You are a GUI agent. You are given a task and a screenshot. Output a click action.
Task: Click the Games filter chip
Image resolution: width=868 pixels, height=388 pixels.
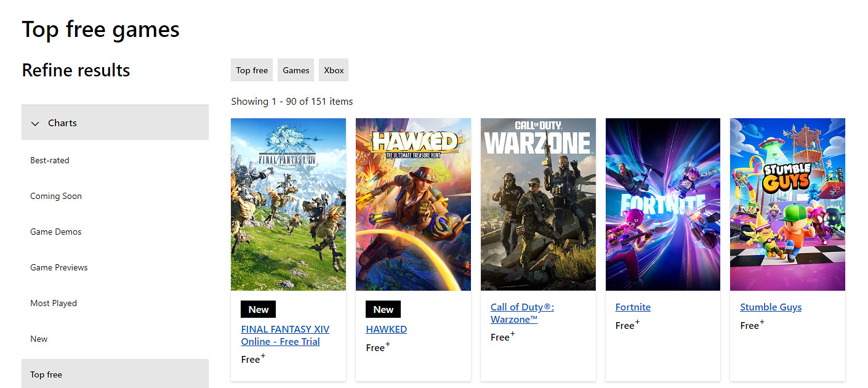(x=296, y=70)
